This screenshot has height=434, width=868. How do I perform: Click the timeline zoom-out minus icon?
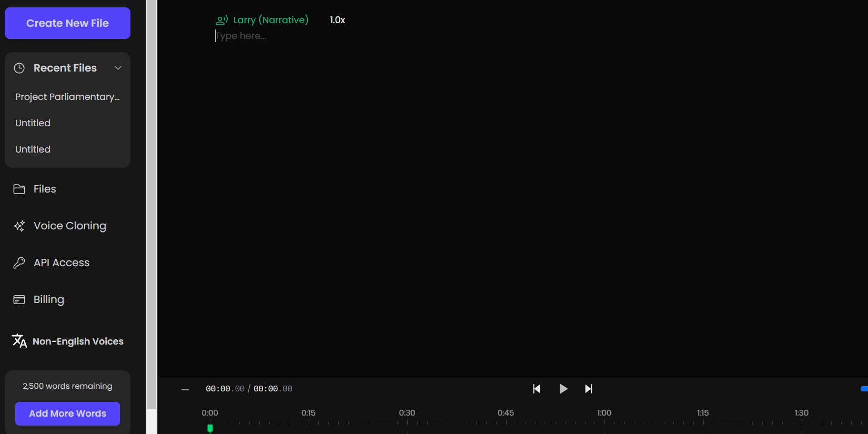pyautogui.click(x=185, y=390)
